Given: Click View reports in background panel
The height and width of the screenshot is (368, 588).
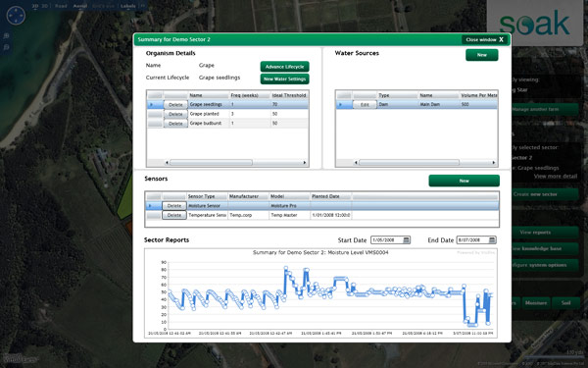Looking at the screenshot, I should [545, 232].
